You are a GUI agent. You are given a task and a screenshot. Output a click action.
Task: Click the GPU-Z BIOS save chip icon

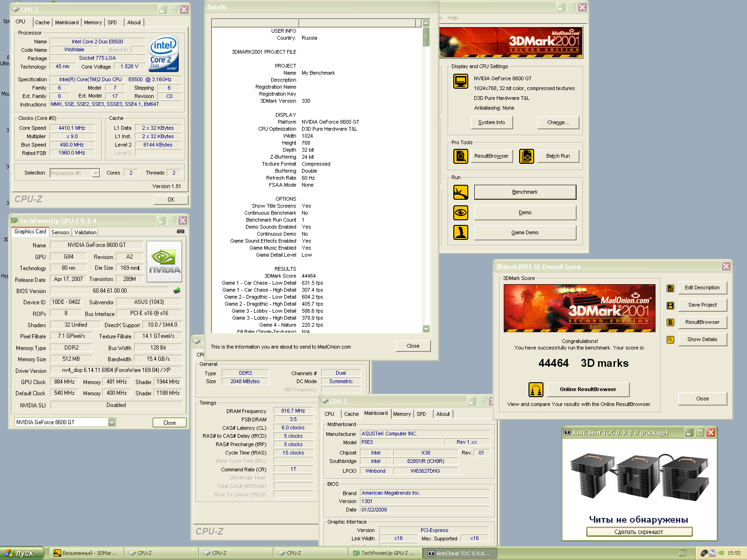coord(177,290)
